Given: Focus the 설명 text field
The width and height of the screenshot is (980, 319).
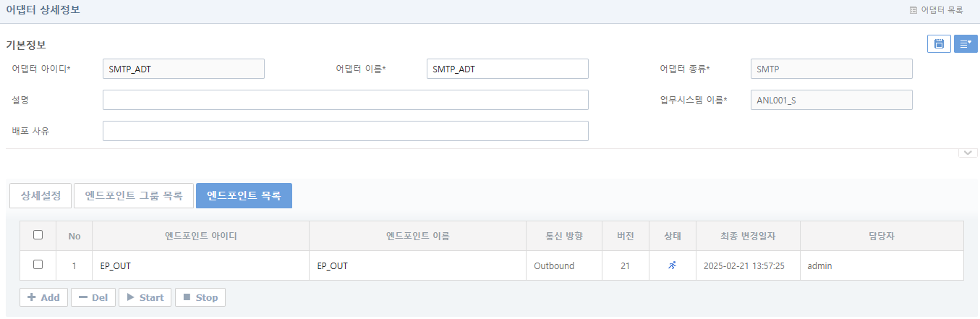Looking at the screenshot, I should click(x=345, y=100).
